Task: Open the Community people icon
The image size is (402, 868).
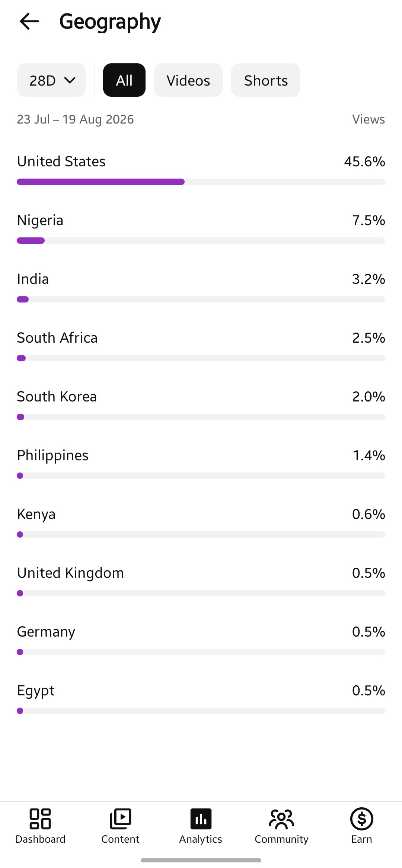Action: (281, 819)
